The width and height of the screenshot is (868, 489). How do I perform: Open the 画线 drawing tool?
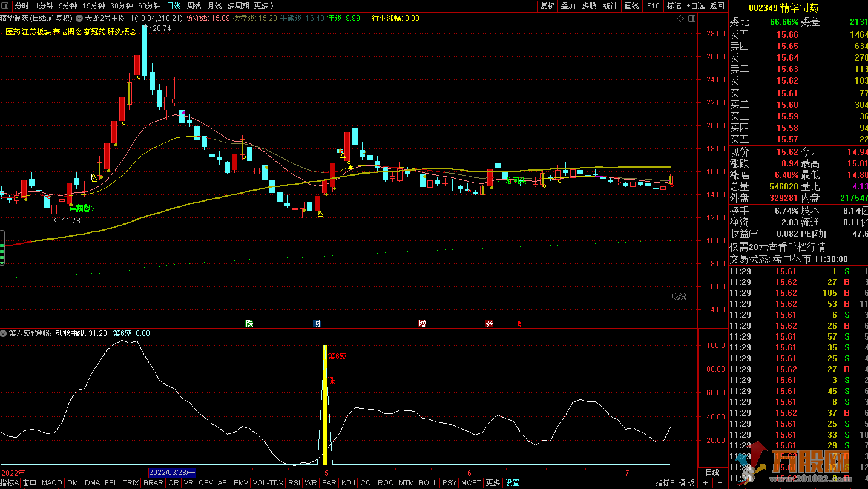(631, 5)
